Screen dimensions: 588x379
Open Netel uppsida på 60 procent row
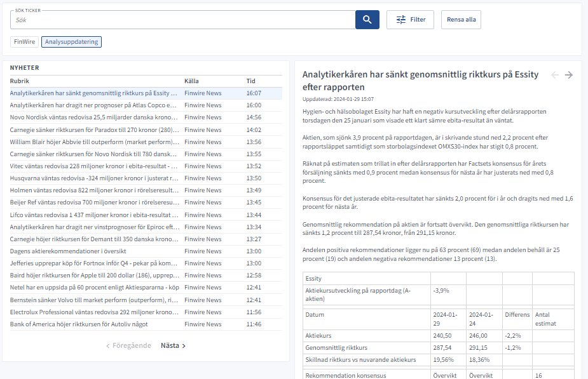click(x=146, y=287)
